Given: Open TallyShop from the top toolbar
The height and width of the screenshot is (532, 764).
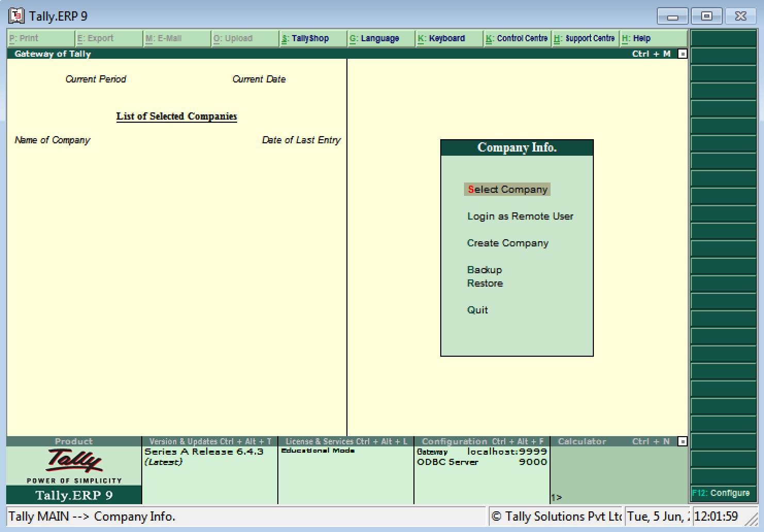Looking at the screenshot, I should (308, 38).
